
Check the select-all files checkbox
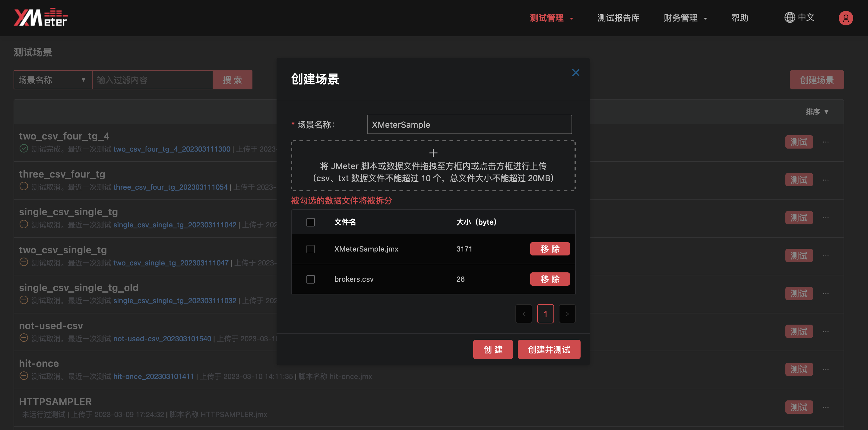pos(310,222)
